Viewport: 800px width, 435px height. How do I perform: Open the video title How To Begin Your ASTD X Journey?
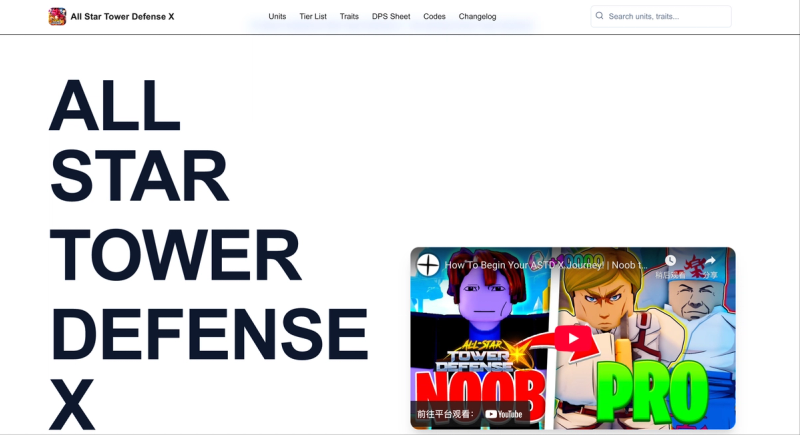[546, 265]
